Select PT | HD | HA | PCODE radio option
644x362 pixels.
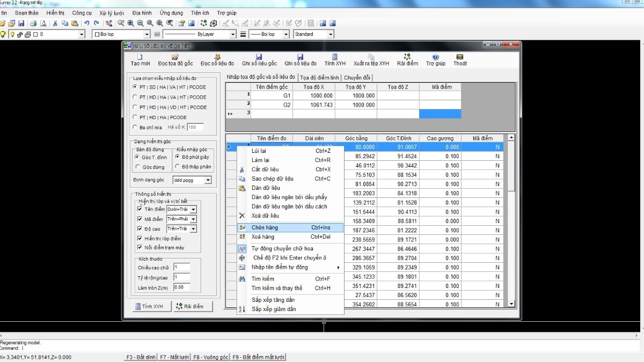point(135,117)
